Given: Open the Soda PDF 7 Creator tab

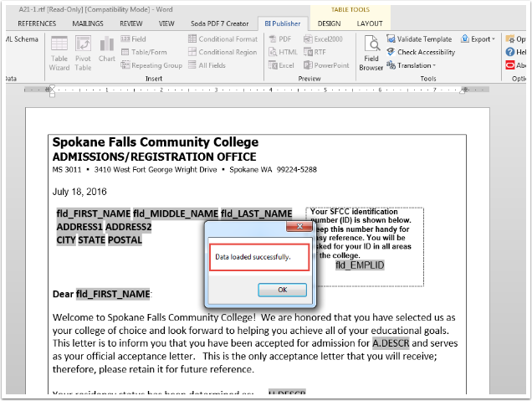Looking at the screenshot, I should [219, 23].
